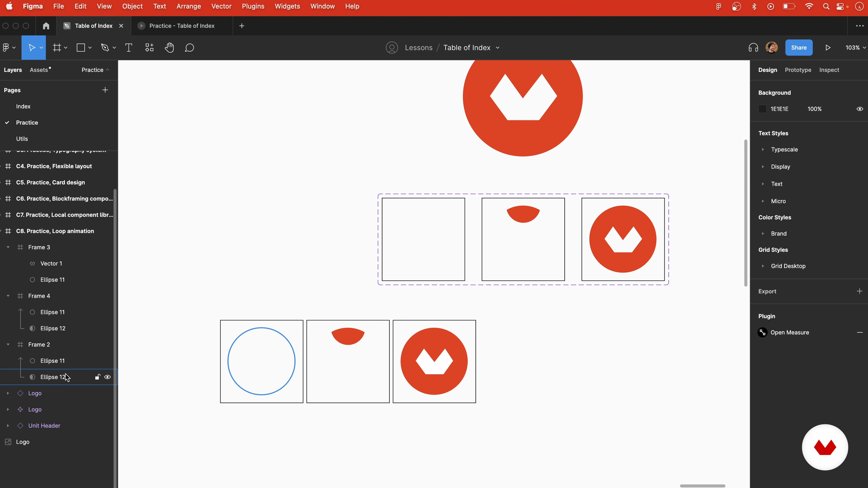
Task: Expand the Grid Desktop style
Action: point(763,266)
